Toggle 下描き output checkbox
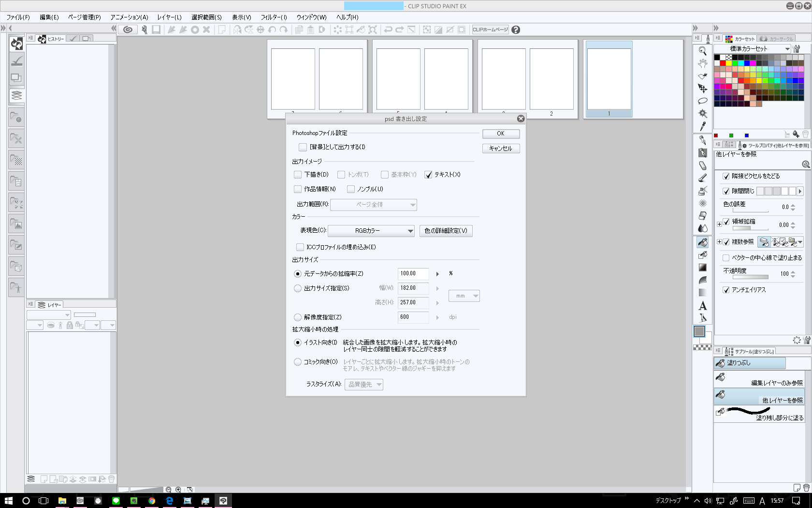The height and width of the screenshot is (508, 812). click(298, 175)
